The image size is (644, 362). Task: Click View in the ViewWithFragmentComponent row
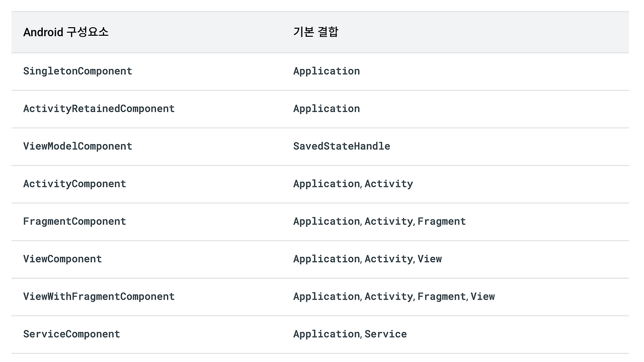pos(483,297)
